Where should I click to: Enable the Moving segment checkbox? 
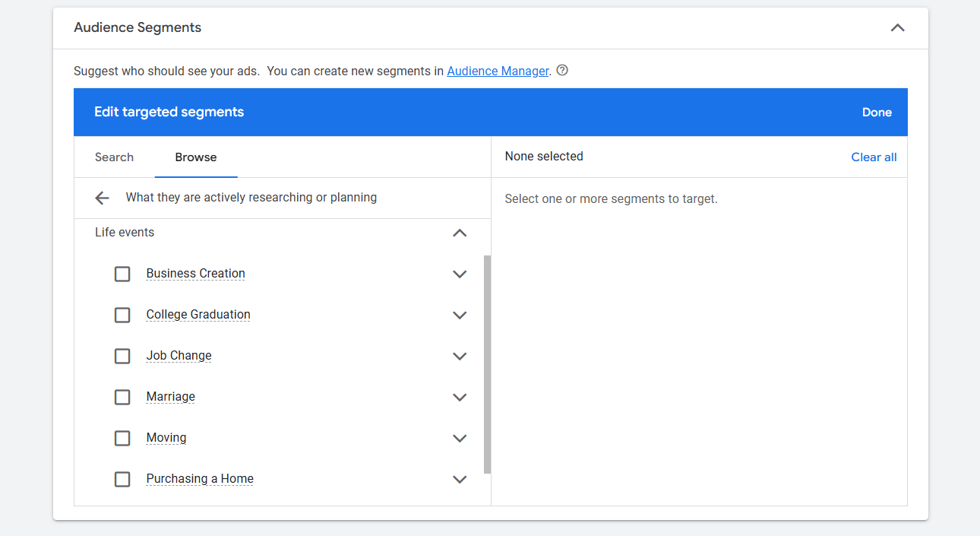[122, 438]
